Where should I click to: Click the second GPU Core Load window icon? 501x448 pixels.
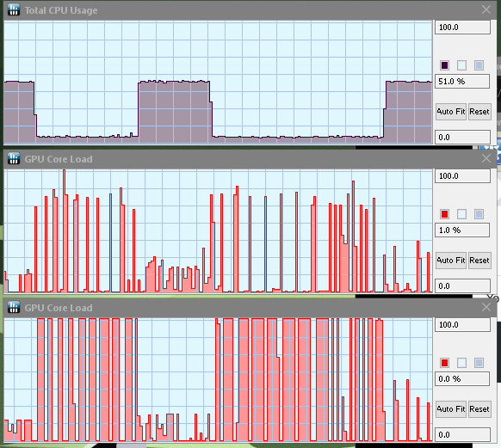click(x=14, y=307)
